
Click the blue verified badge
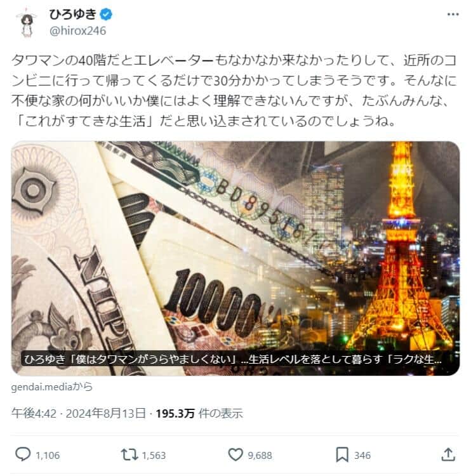point(106,14)
